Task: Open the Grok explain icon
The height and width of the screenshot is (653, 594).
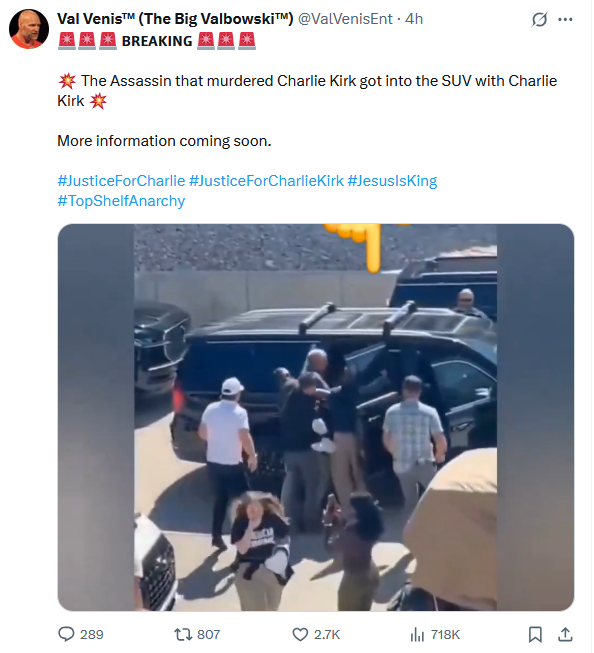Action: click(x=539, y=19)
